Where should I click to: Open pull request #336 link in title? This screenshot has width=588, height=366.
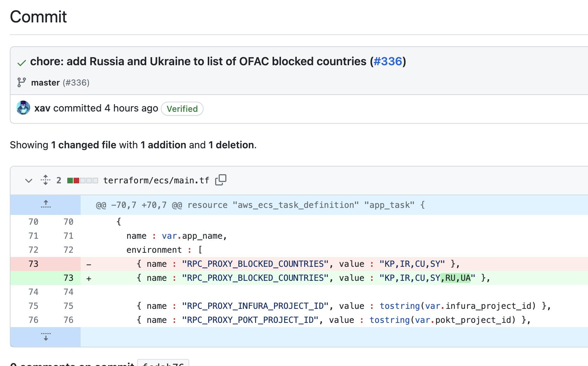point(388,61)
